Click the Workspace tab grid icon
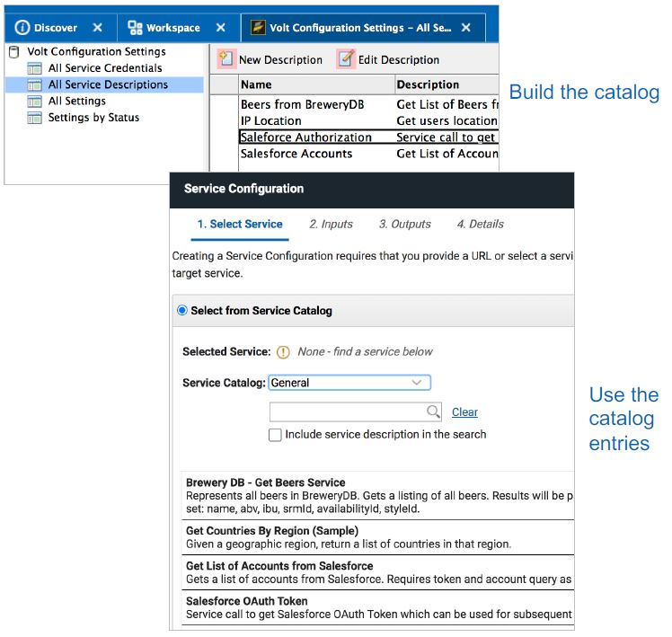Image resolution: width=672 pixels, height=637 pixels. (x=135, y=28)
